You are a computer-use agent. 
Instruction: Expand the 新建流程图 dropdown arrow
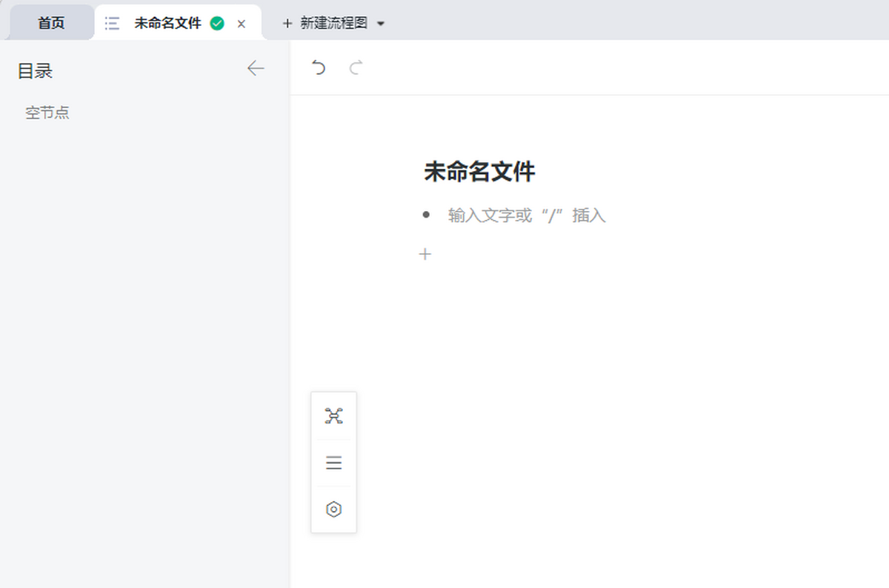click(x=381, y=24)
